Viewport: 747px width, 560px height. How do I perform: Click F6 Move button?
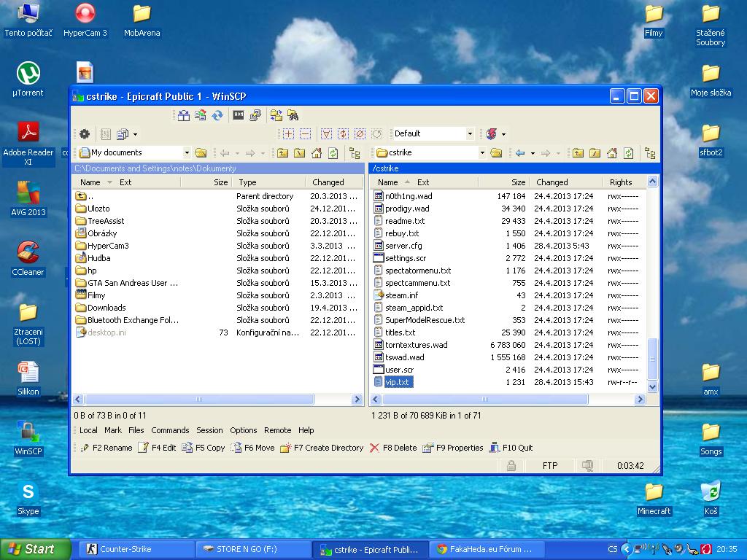(x=253, y=448)
